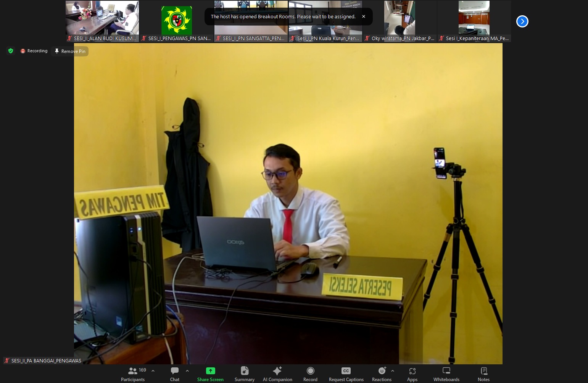Screen dimensions: 588x383
Task: Launch AI Companion
Action: point(277,374)
